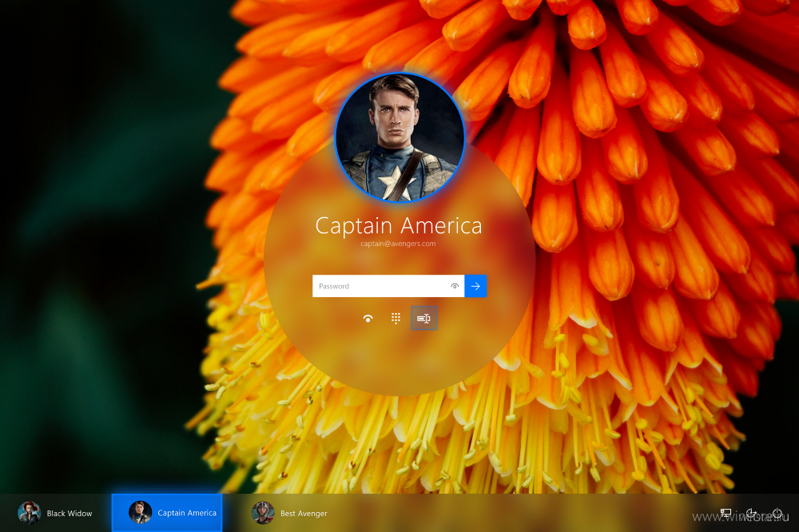The width and height of the screenshot is (799, 532).
Task: Open the Ease of Access icon
Action: (x=751, y=514)
